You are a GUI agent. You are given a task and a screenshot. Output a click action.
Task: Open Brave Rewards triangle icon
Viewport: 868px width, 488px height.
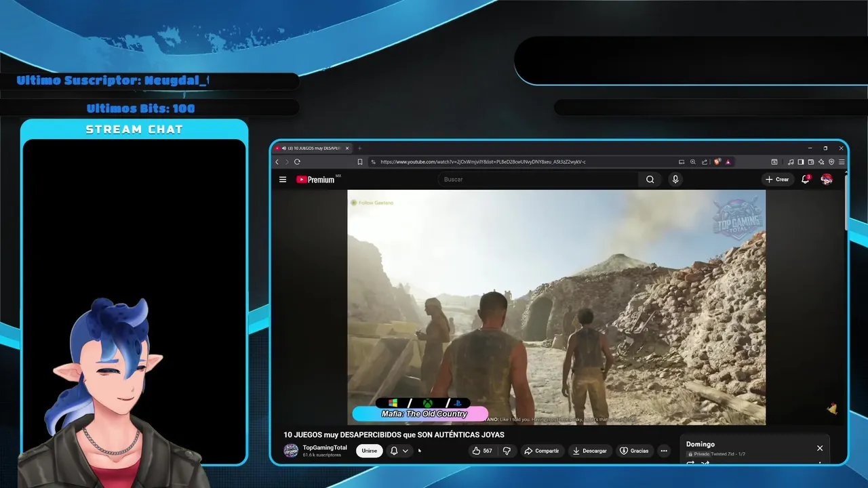tap(728, 162)
